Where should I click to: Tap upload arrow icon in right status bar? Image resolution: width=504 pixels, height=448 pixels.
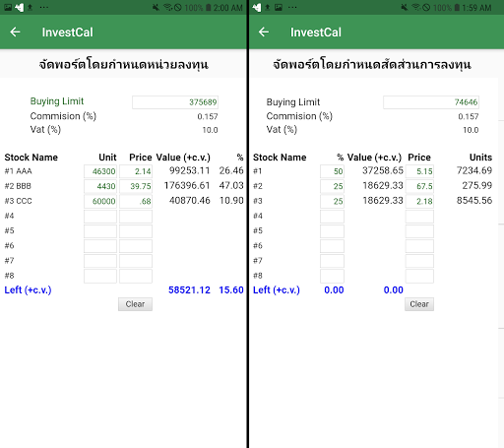click(268, 7)
